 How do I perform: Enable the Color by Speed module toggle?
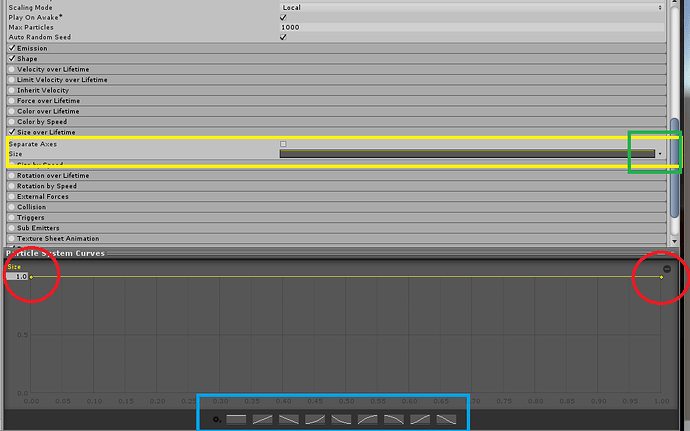[x=12, y=122]
